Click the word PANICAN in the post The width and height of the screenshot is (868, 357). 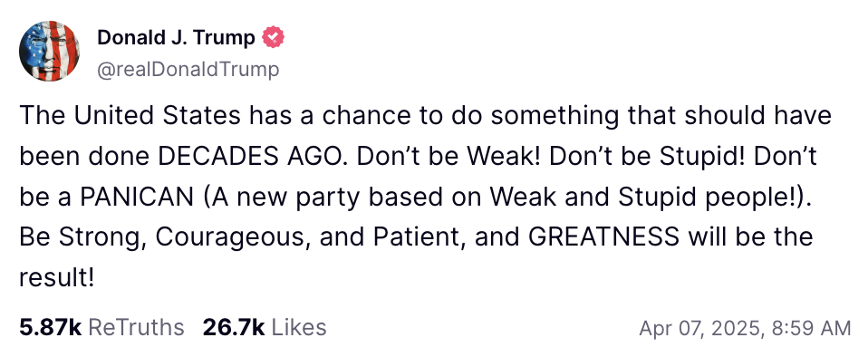click(x=137, y=198)
